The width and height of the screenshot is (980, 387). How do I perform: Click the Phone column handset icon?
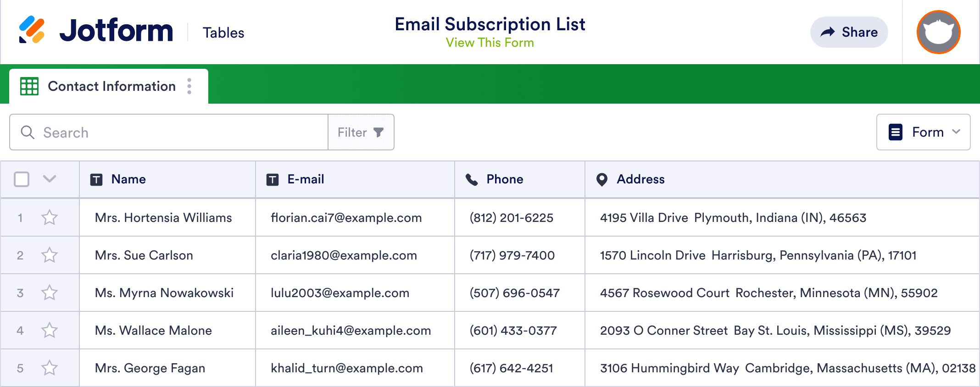472,180
